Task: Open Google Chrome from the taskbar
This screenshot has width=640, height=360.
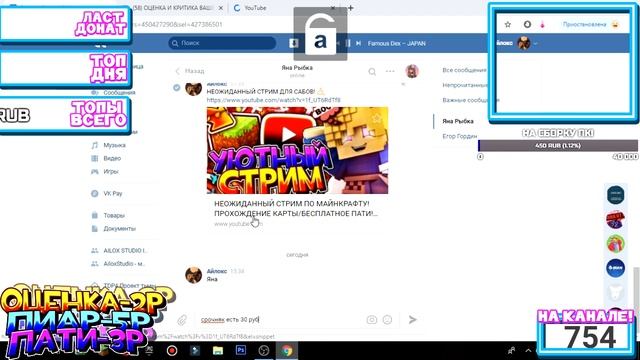Action: pos(287,350)
